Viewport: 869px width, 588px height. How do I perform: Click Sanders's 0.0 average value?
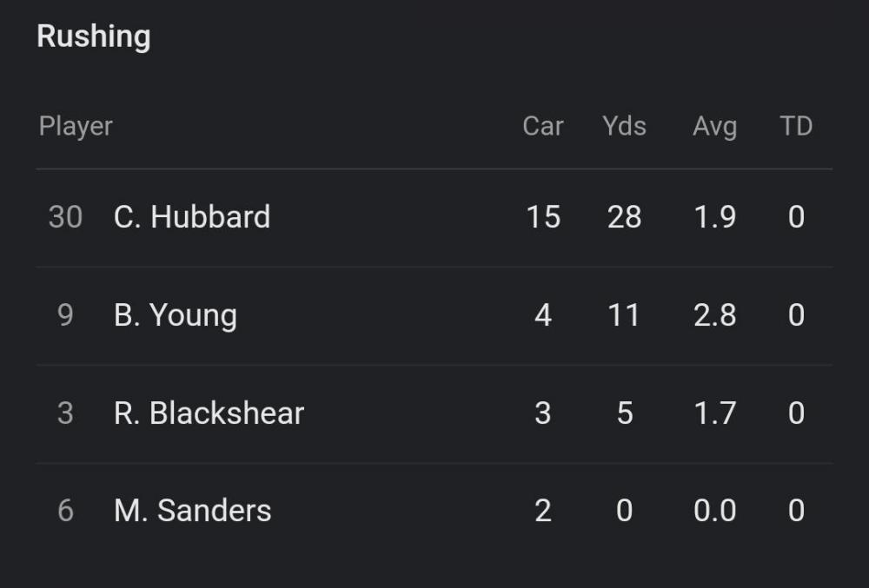click(714, 511)
